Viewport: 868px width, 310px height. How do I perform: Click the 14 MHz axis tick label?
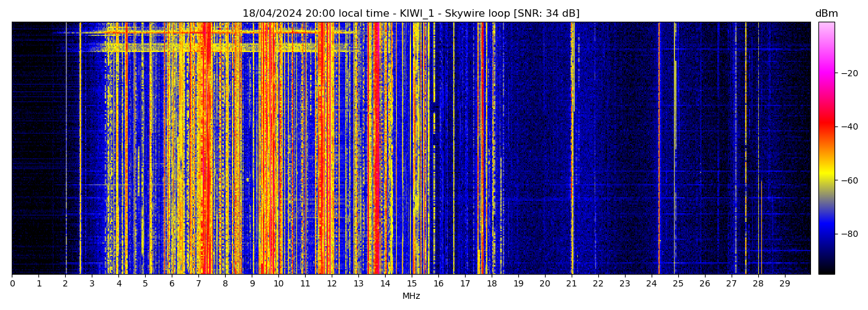coord(385,283)
